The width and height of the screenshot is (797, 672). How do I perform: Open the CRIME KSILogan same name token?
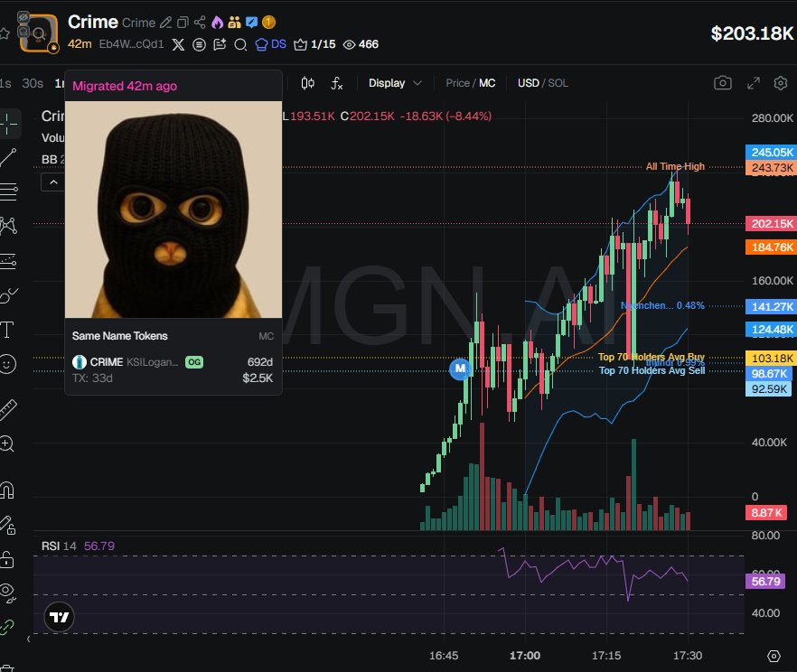tap(173, 369)
